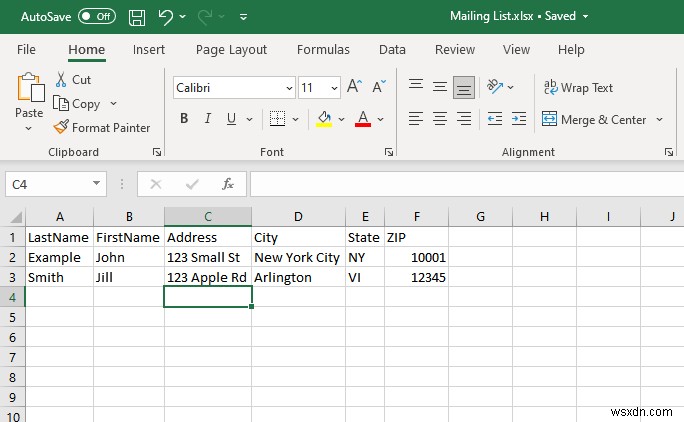Toggle the Bottom Align button
Viewport: 684px width, 422px height.
pyautogui.click(x=464, y=87)
